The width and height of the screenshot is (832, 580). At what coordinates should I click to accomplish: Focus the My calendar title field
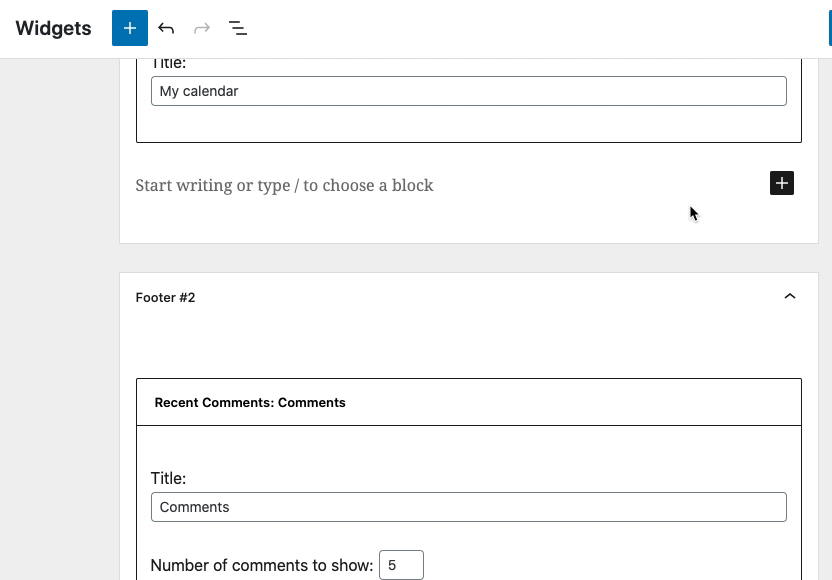(x=468, y=91)
